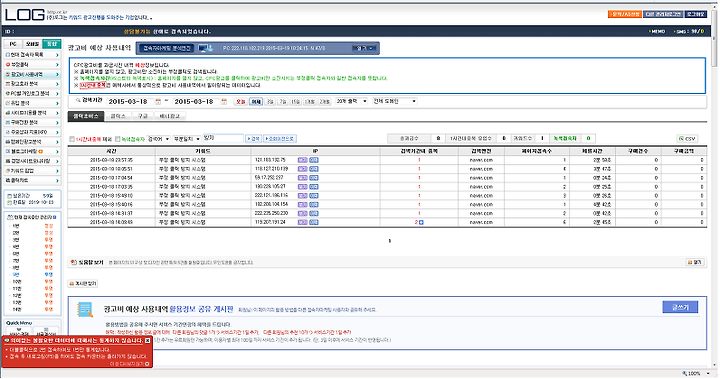Click the 게시판 닫기 button
Viewport: 720px width, 379px height.
click(x=83, y=284)
